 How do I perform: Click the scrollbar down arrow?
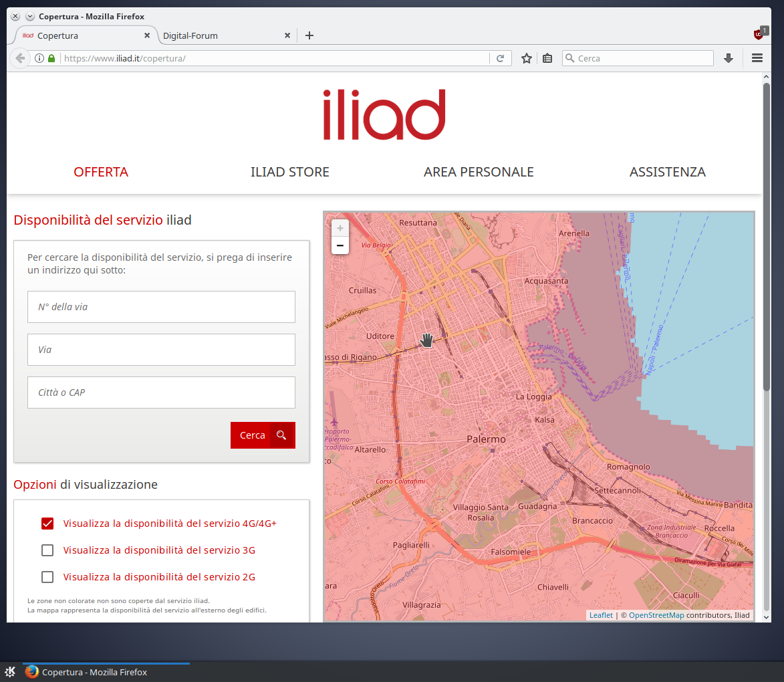[x=767, y=617]
